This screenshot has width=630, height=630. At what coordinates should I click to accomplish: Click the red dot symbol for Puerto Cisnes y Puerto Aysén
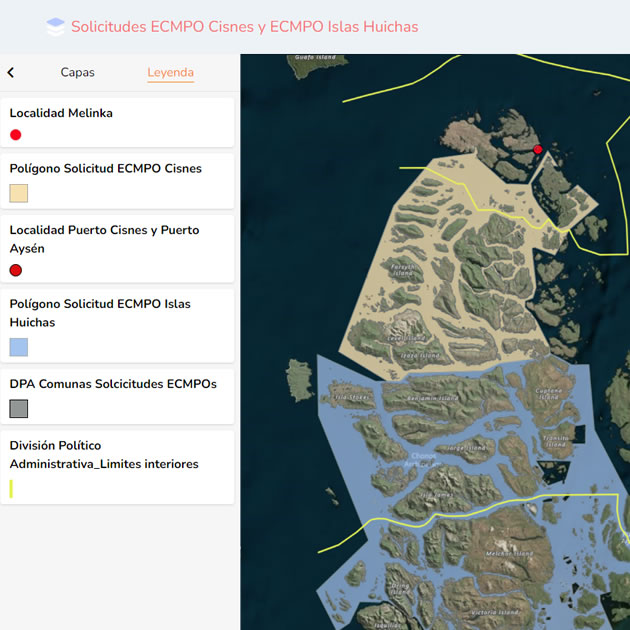coord(16,270)
